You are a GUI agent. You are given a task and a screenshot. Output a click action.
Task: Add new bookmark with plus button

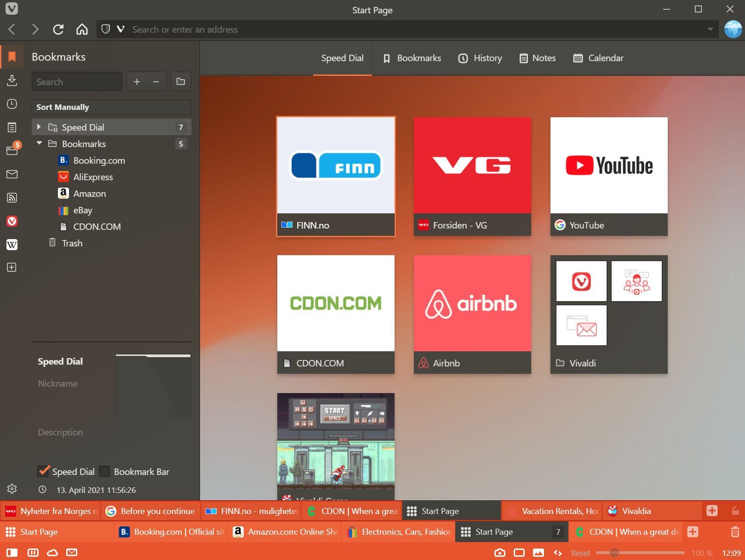point(137,82)
